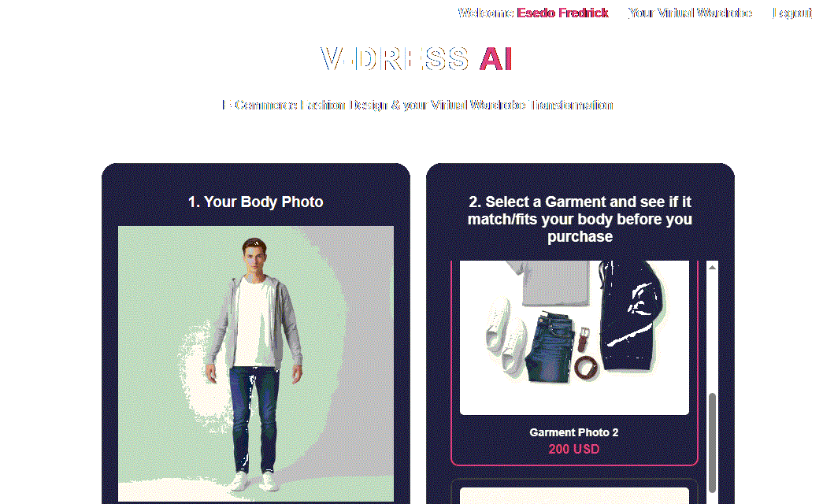823x504 pixels.
Task: Click the dark cap in the garment photo
Action: [632, 315]
